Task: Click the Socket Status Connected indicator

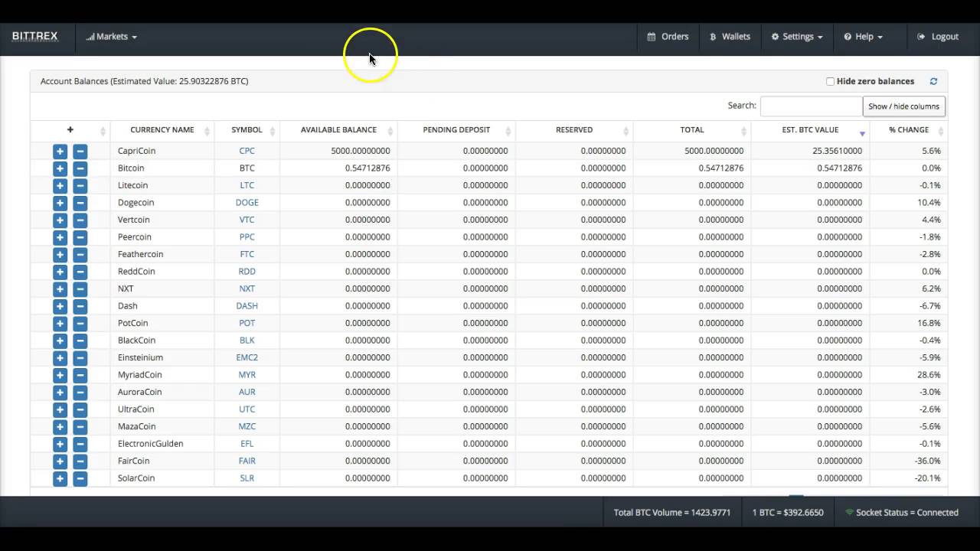Action: tap(901, 513)
